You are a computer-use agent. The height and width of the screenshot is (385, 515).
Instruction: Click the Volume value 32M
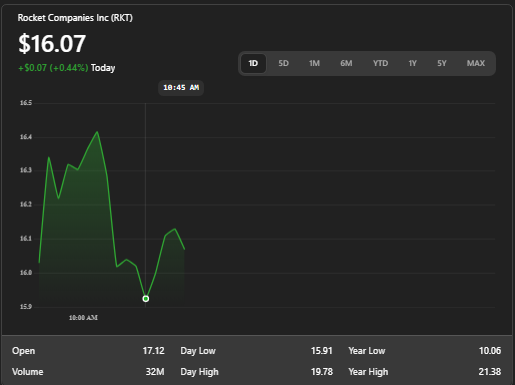tap(155, 372)
